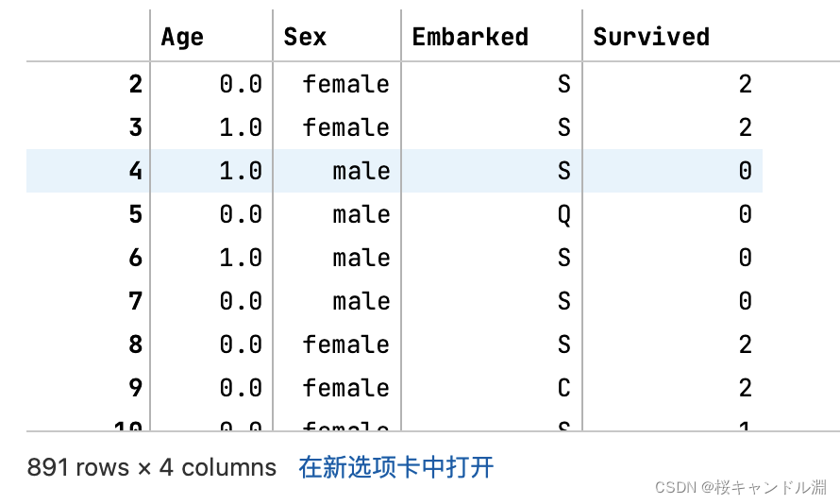Select row index 9

(135, 388)
